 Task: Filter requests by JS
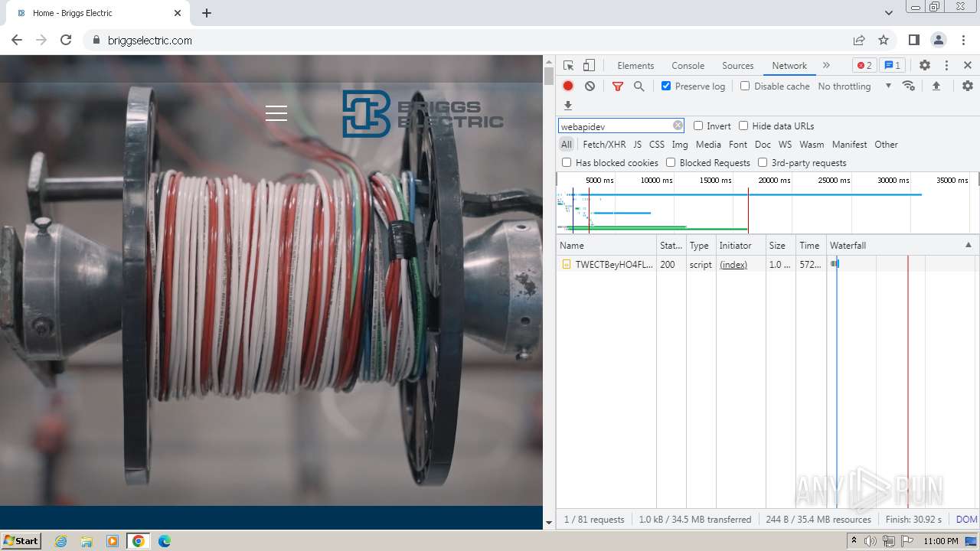pos(638,144)
